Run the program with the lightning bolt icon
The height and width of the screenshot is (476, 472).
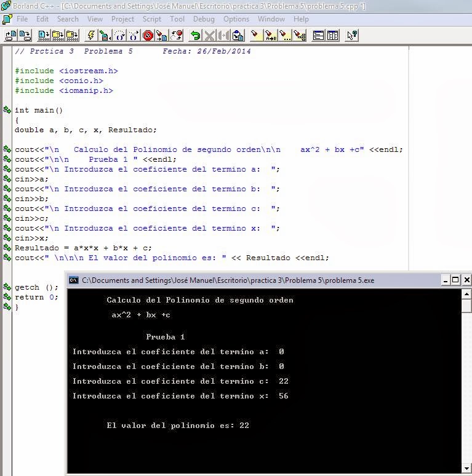[x=91, y=36]
